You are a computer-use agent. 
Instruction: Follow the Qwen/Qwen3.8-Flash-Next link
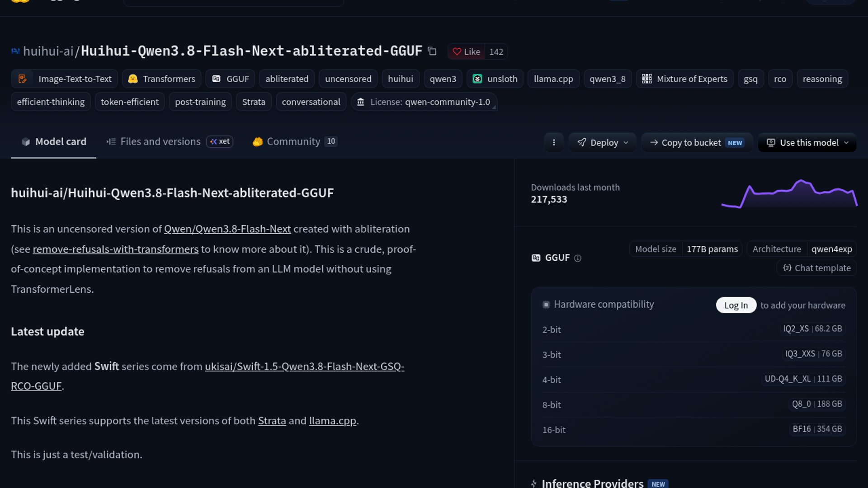click(227, 229)
